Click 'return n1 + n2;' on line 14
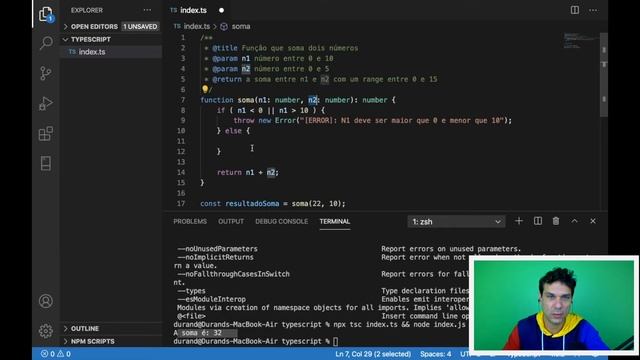640x360 pixels. click(248, 172)
